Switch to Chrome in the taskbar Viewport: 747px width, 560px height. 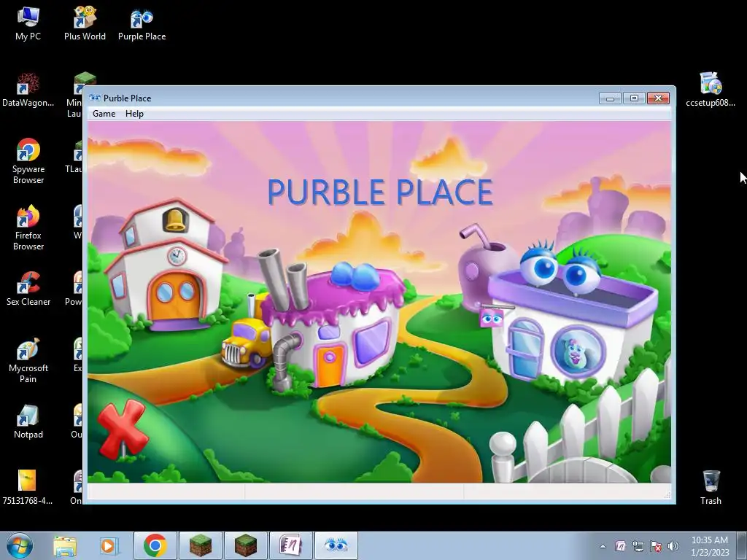click(x=155, y=545)
